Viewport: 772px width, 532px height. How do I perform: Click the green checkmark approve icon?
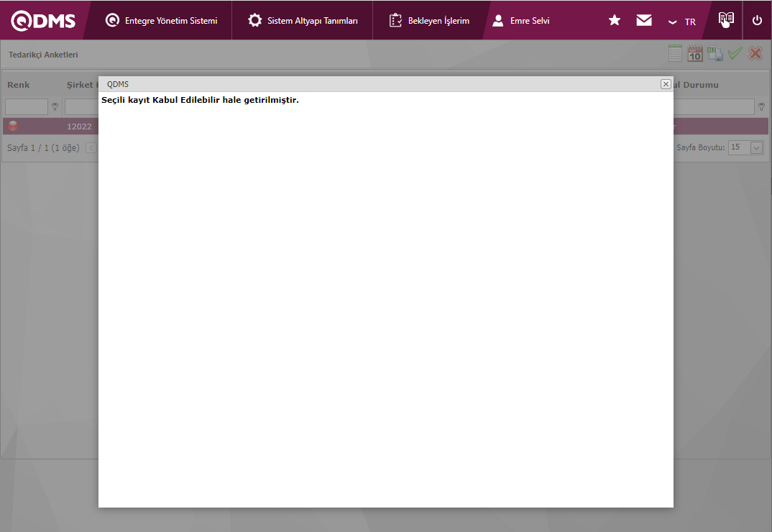(x=735, y=53)
